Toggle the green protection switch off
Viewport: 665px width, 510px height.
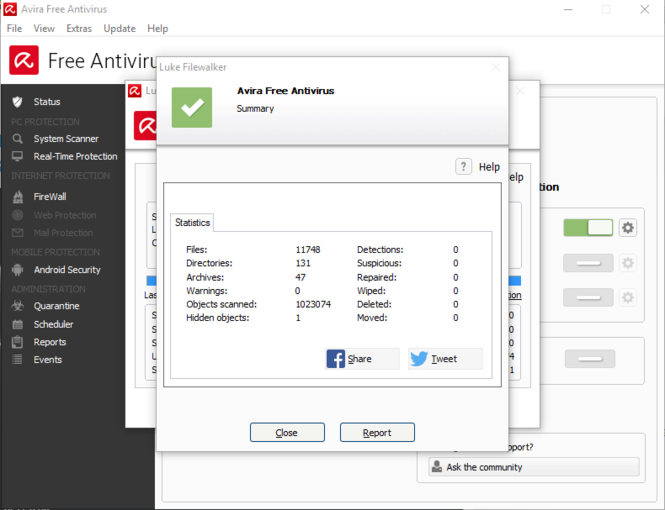pos(588,228)
